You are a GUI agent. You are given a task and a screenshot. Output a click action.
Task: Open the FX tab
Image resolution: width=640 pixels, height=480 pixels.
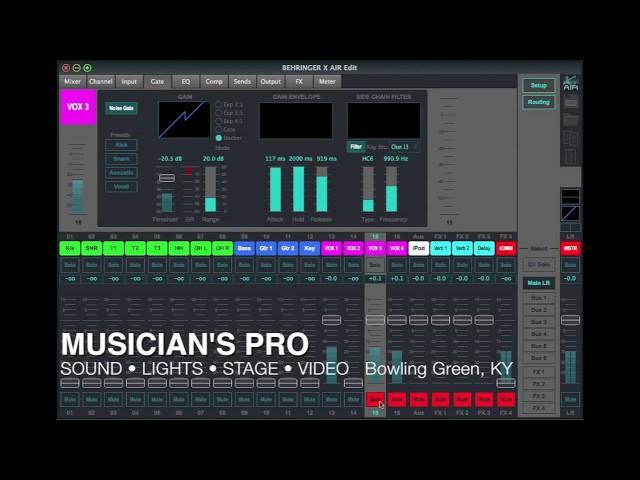299,82
